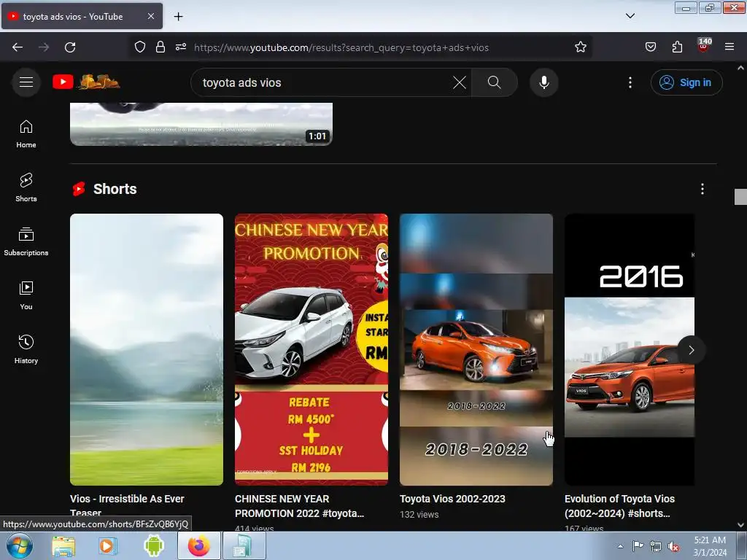Close the 'toyota ads vios - YouTube' tab
Viewport: 747px width, 560px height.
click(x=150, y=16)
